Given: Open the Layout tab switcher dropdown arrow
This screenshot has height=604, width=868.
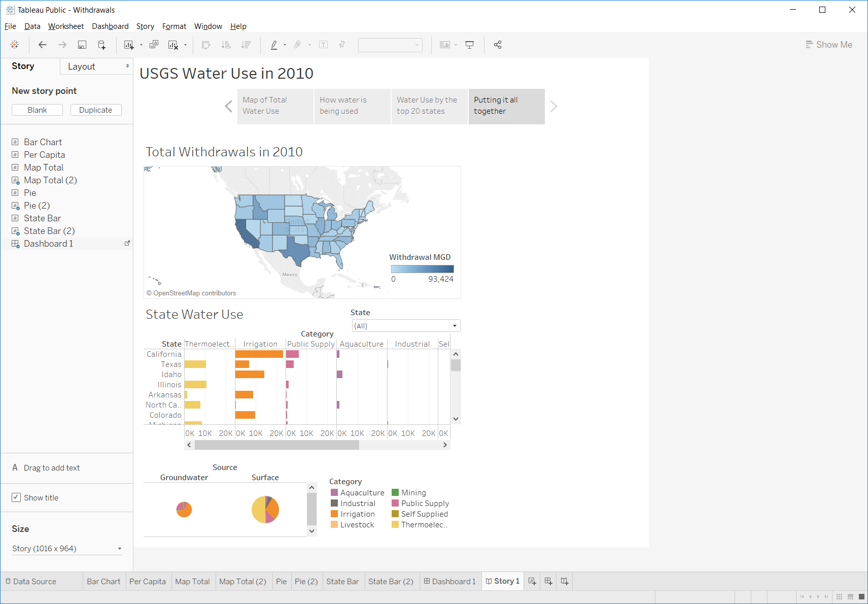Looking at the screenshot, I should [127, 66].
